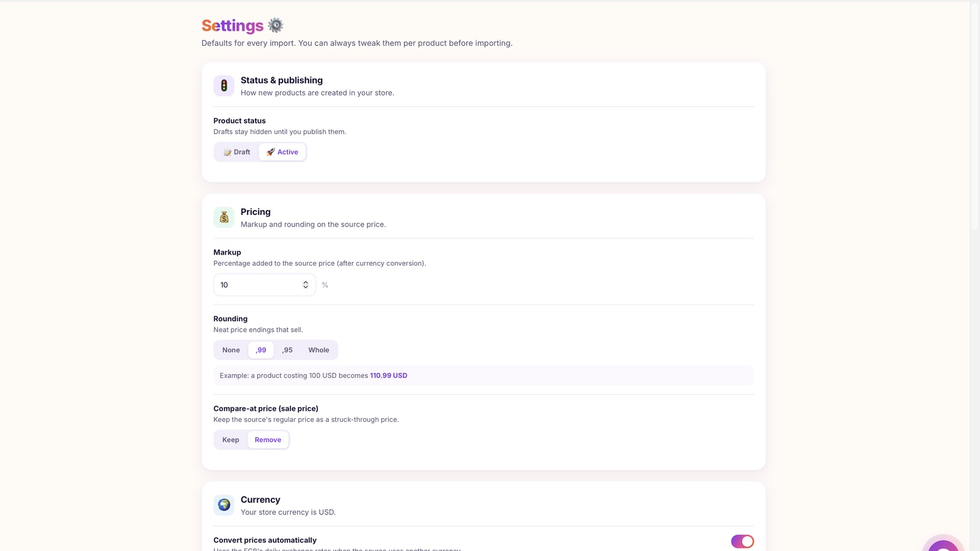Toggle Convert prices automatically switch
This screenshot has width=980, height=551.
[x=742, y=541]
